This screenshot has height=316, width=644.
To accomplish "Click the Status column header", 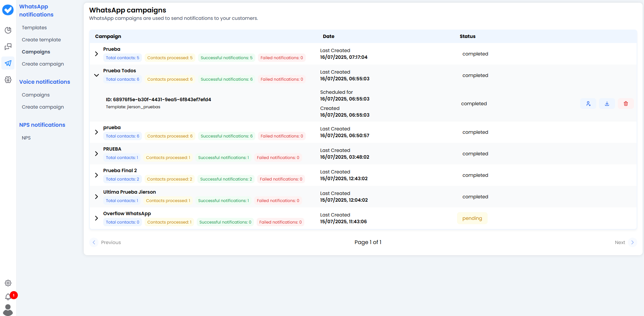I will click(467, 36).
